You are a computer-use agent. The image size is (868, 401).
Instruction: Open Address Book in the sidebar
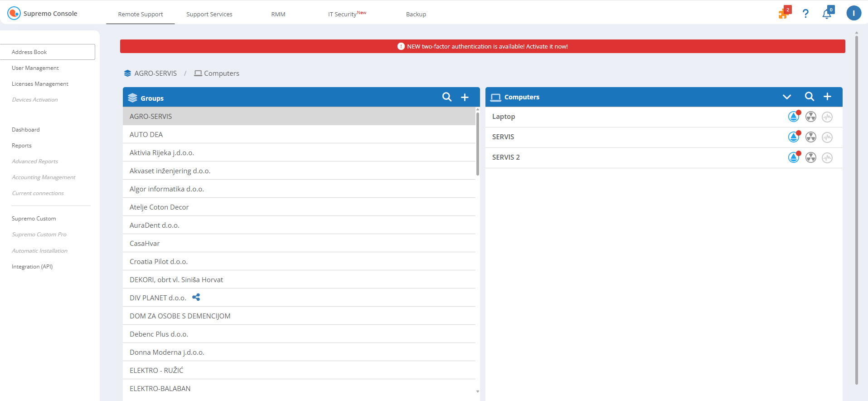coord(47,52)
